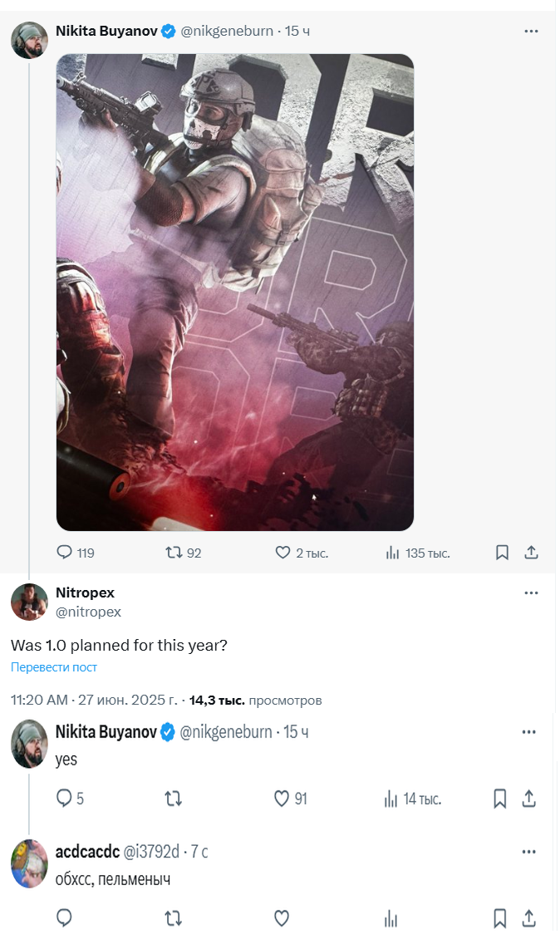Screen dimensions: 560x949
Task: Like the "yes" reply
Action: pos(282,799)
